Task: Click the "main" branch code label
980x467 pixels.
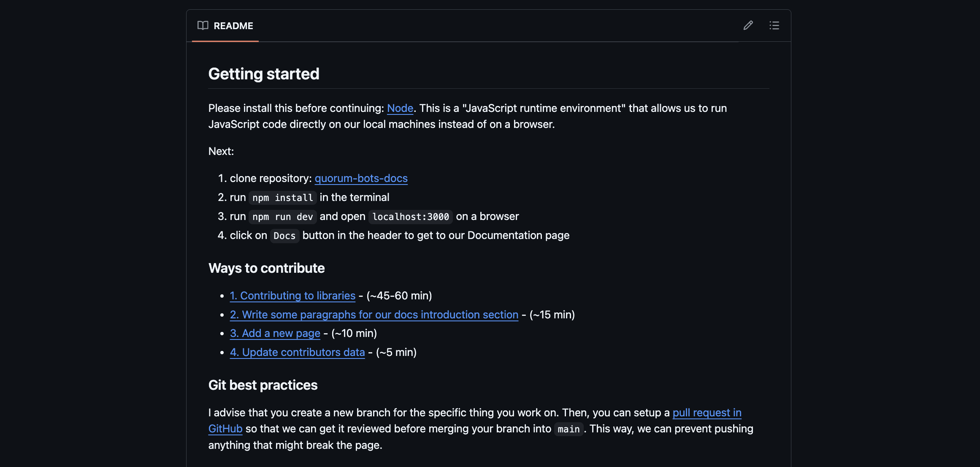Action: coord(568,429)
